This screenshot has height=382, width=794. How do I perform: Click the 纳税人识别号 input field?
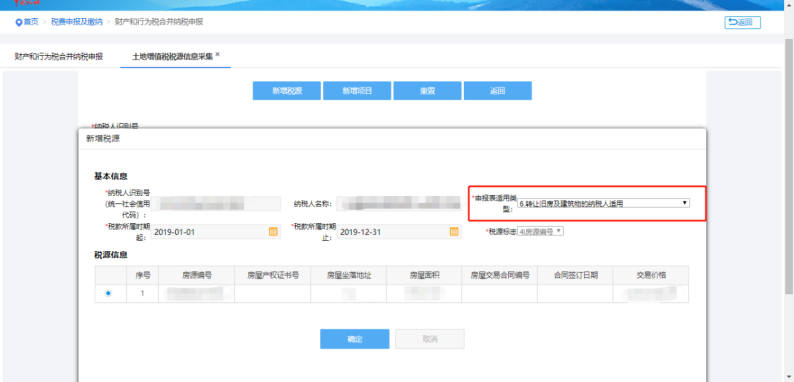(215, 204)
